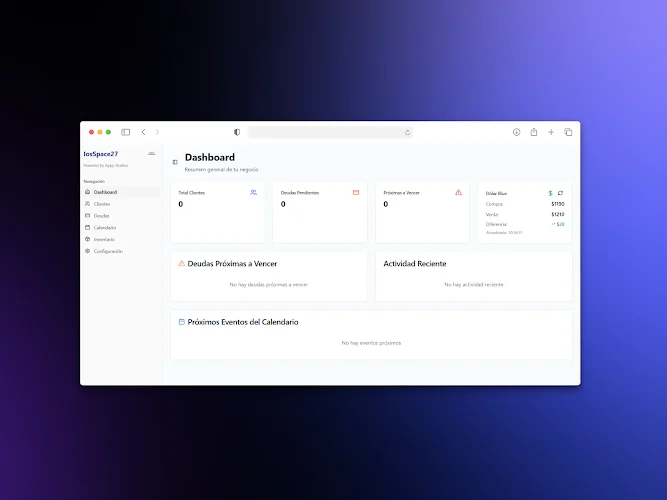The height and width of the screenshot is (500, 667).
Task: Select Dashboard in the sidebar navigation
Action: click(122, 192)
